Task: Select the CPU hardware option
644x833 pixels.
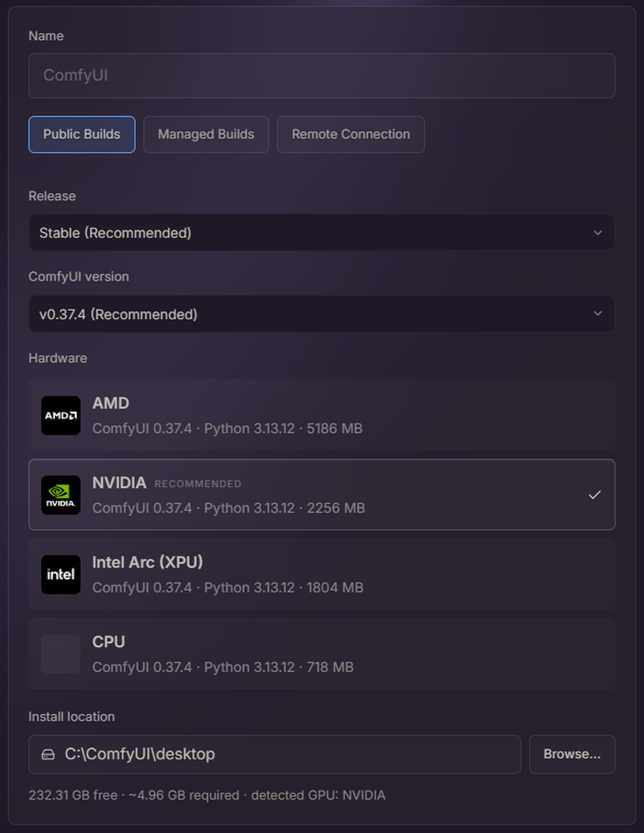Action: 322,654
